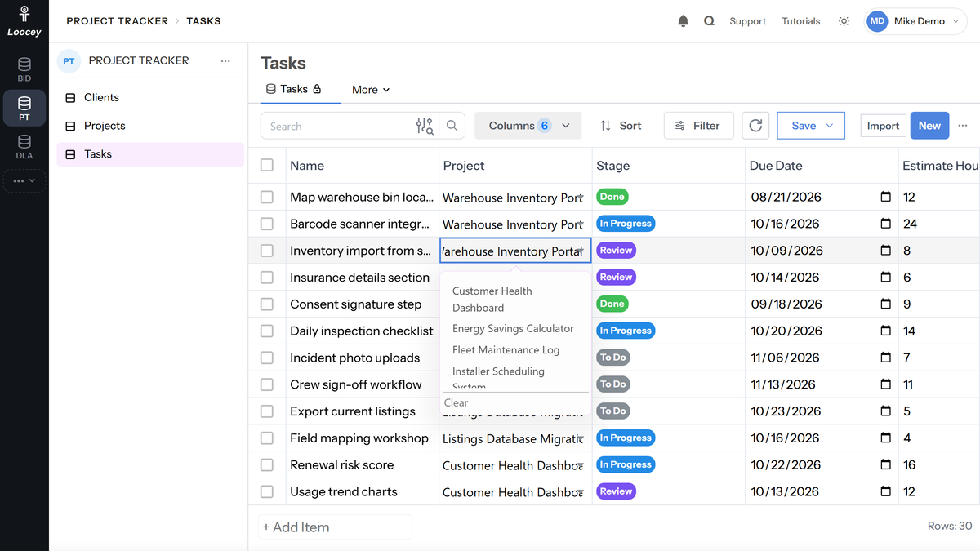
Task: Switch to the Tasks view tab
Action: coord(294,89)
